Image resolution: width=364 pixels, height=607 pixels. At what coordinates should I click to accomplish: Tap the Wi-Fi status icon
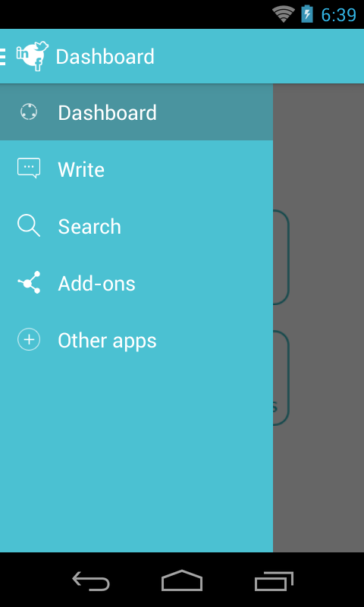coord(284,14)
